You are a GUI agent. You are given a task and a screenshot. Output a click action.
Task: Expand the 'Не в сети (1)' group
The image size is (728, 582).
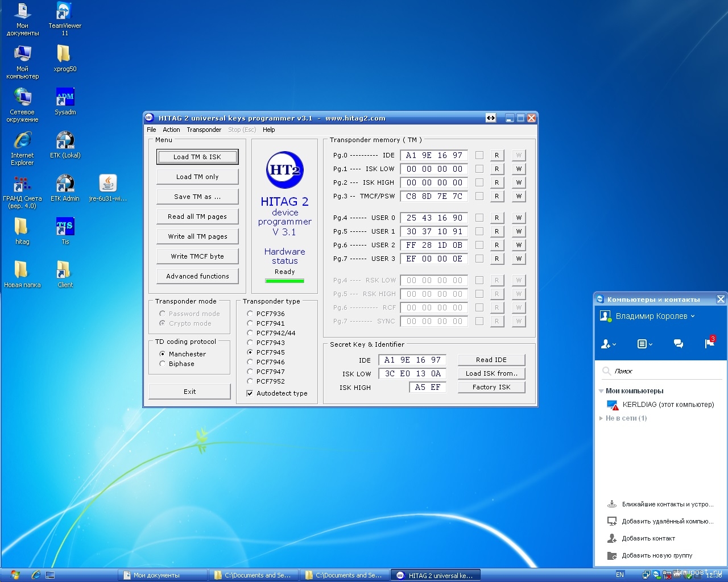(x=601, y=418)
